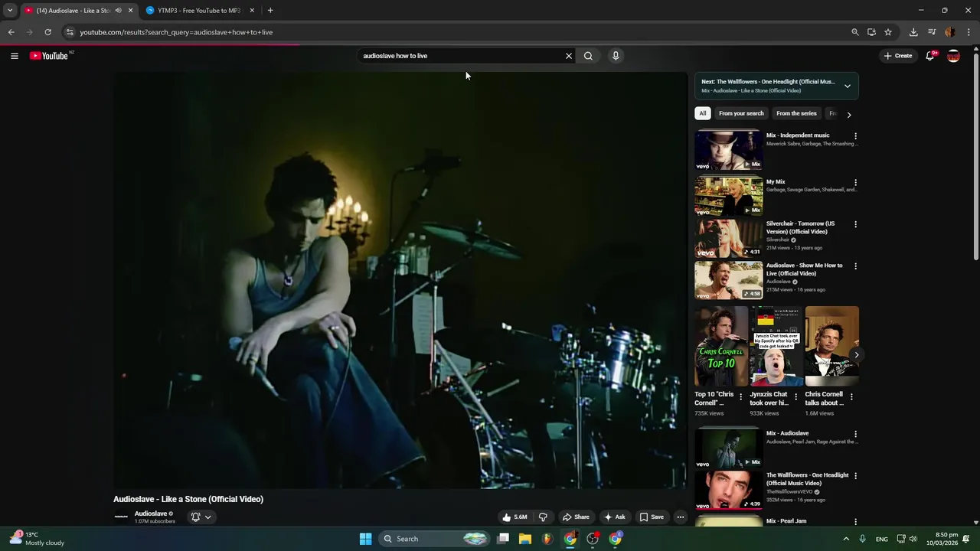This screenshot has height=551, width=980.
Task: Click the Windows taskbar Search box
Action: (434, 539)
